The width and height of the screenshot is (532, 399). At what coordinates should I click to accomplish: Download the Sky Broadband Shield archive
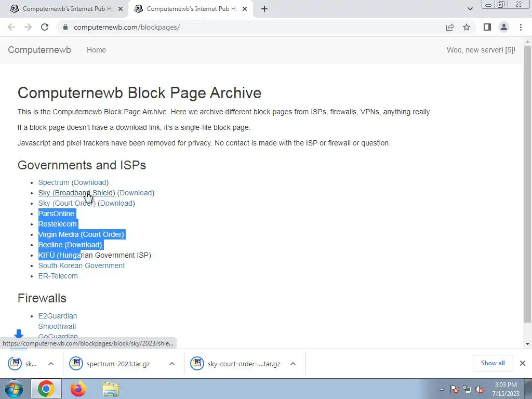point(136,193)
